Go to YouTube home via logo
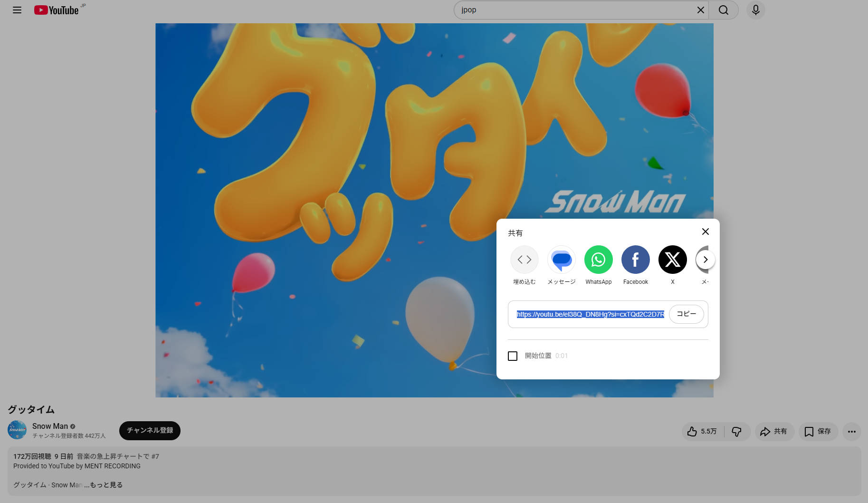This screenshot has width=868, height=503. tap(56, 10)
